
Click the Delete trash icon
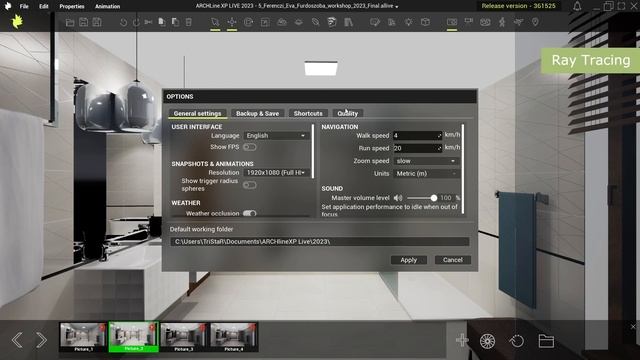pyautogui.click(x=189, y=22)
